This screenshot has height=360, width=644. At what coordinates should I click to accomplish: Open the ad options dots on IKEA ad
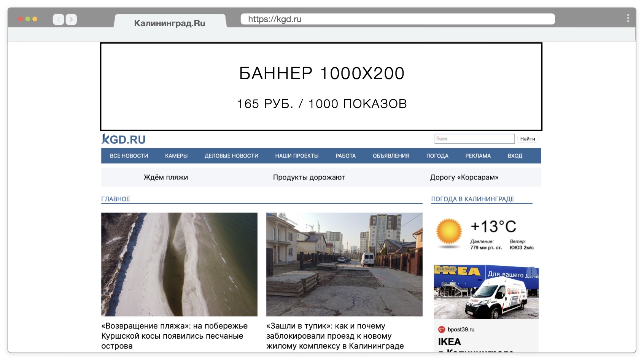tap(531, 272)
